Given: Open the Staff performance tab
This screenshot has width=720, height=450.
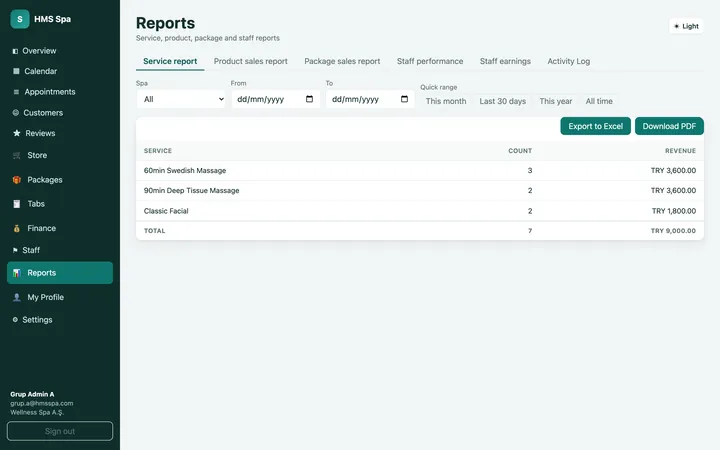Looking at the screenshot, I should (x=430, y=61).
